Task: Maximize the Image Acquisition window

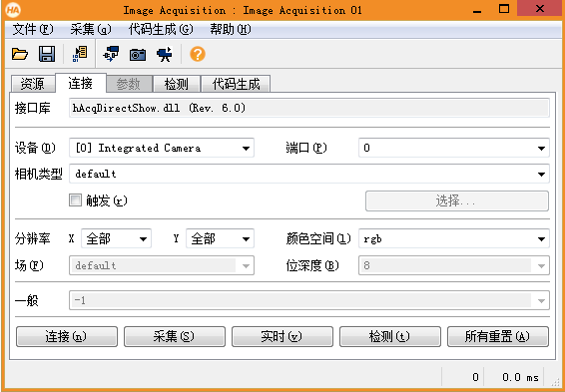Action: click(x=504, y=9)
